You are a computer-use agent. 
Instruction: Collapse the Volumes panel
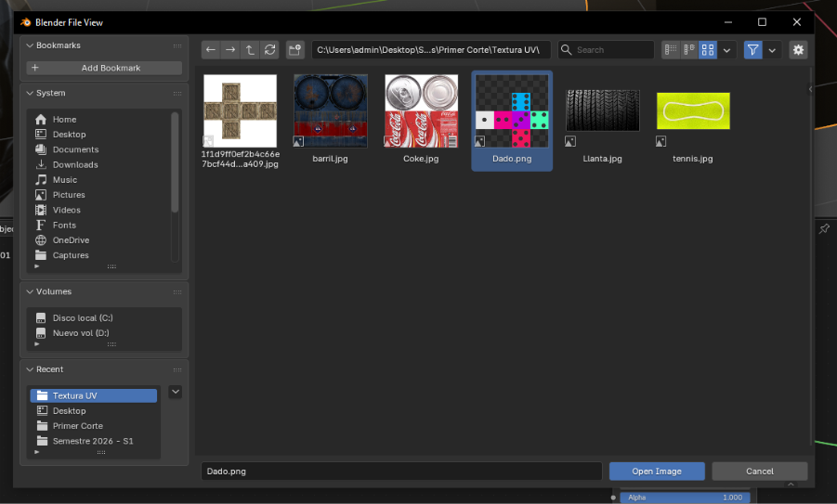(x=30, y=291)
